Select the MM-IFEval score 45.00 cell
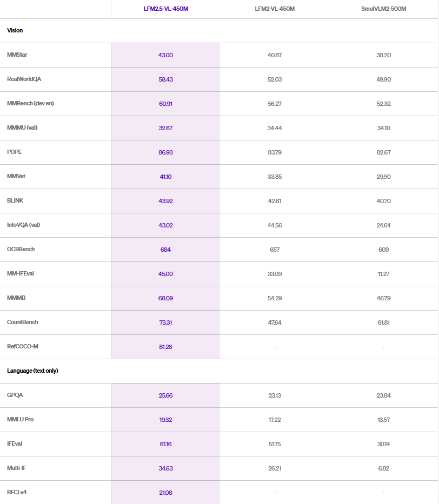This screenshot has height=504, width=439. tap(165, 274)
